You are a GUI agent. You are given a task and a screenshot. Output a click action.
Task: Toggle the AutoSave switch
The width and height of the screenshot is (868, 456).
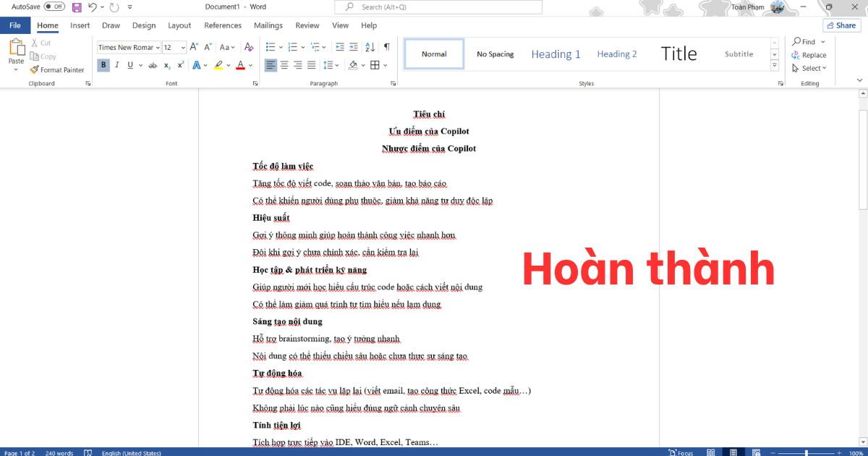(x=54, y=7)
